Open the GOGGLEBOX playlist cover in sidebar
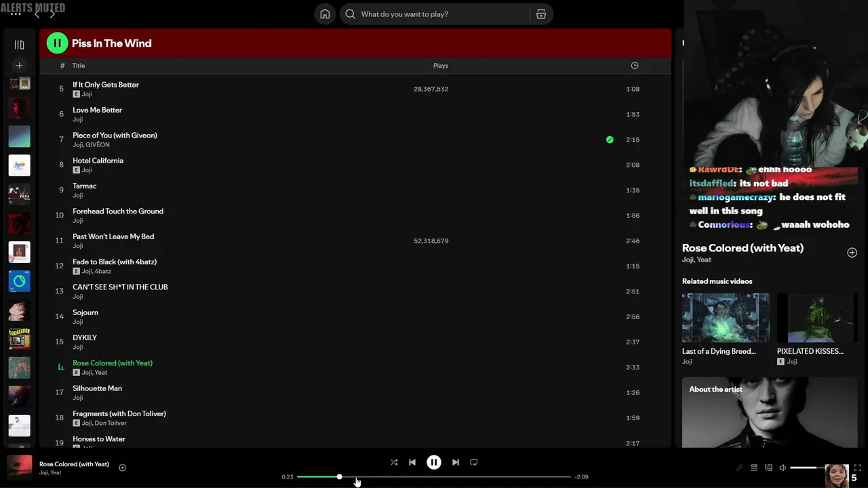Image resolution: width=868 pixels, height=488 pixels. click(20, 339)
